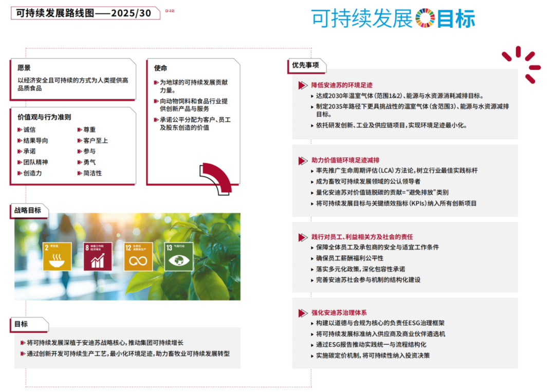Screen dimensions: 555x392
Task: Select the 价值观与行为准则 heading
Action: [x=44, y=117]
